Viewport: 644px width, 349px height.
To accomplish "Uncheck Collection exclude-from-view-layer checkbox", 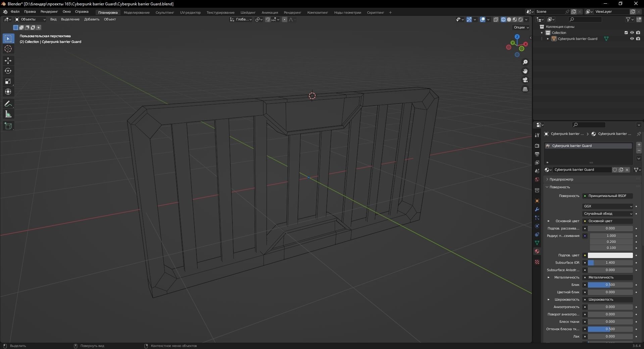I will point(626,33).
